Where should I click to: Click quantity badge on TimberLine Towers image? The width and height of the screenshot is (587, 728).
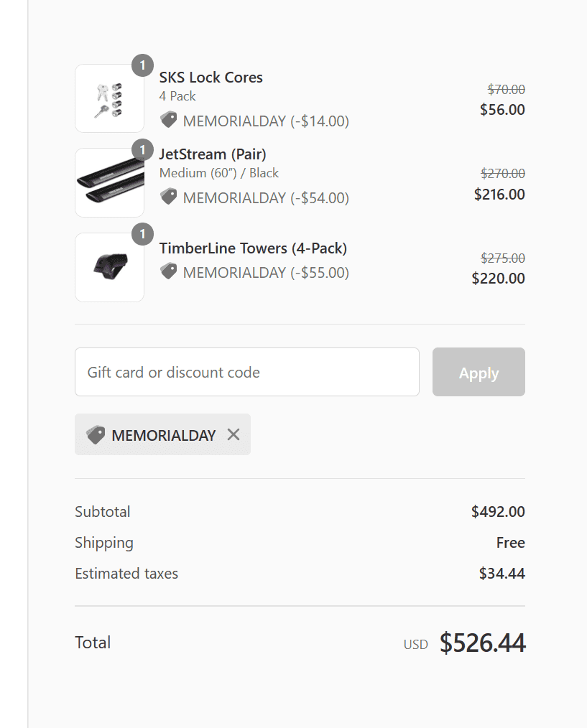[x=142, y=234]
